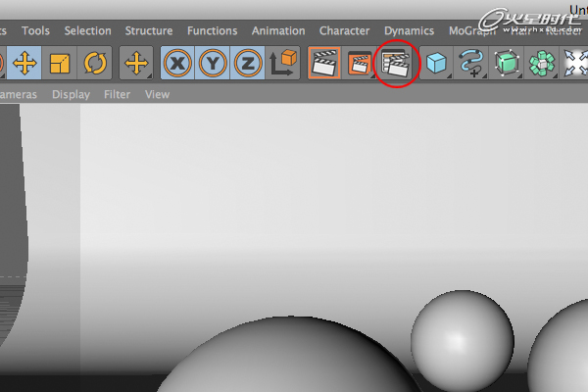Toggle Z axis lock
This screenshot has height=392, width=588.
248,65
